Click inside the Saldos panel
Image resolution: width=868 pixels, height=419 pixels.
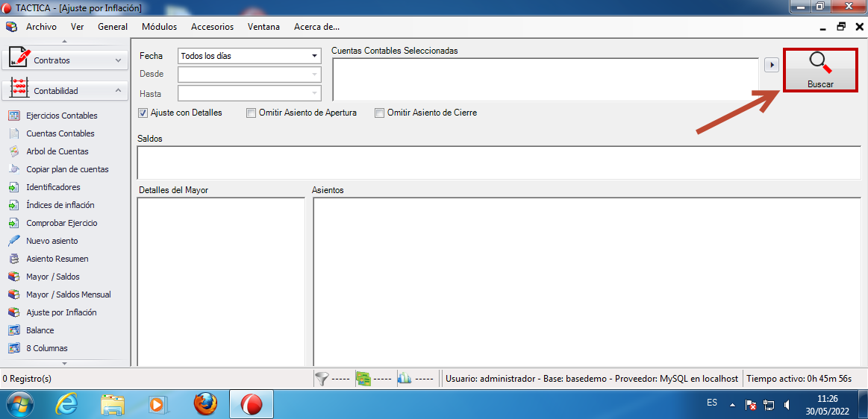[x=499, y=163]
